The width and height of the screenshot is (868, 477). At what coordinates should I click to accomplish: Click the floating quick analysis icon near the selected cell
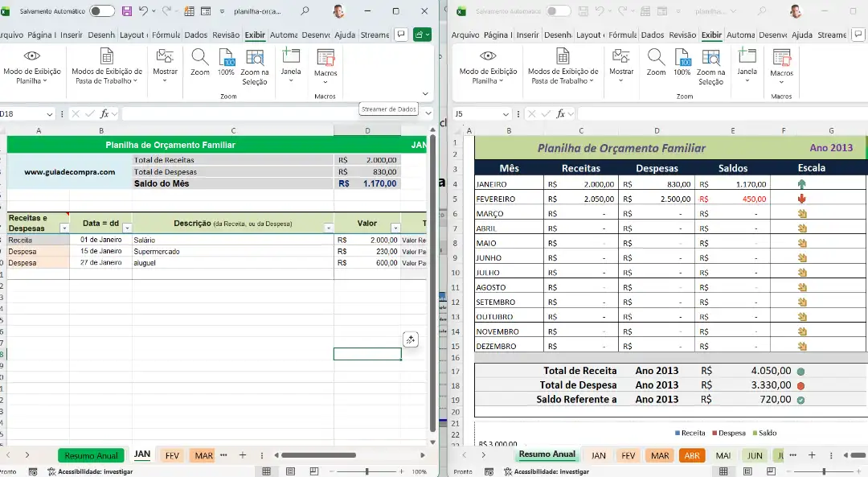pos(410,339)
